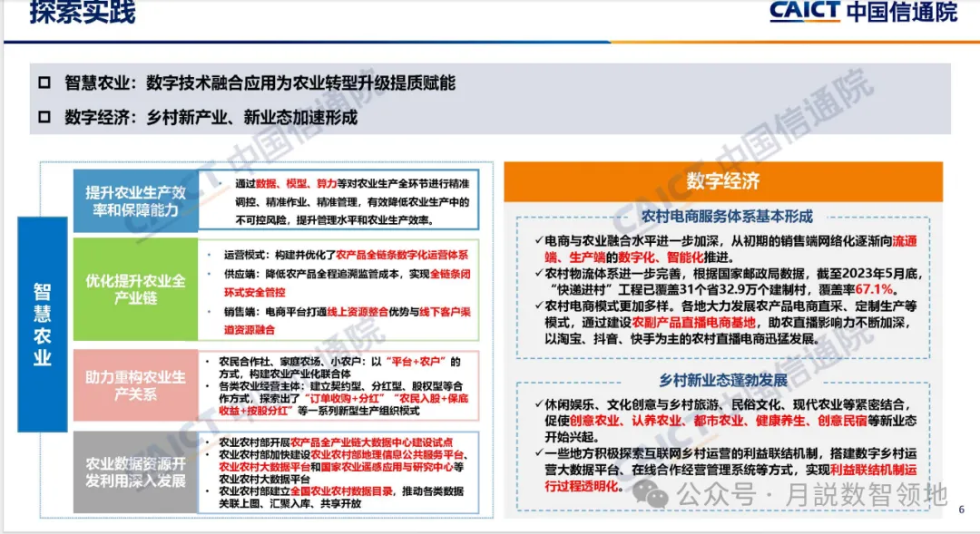Click the orange 数字经济 header bar

[x=723, y=181]
